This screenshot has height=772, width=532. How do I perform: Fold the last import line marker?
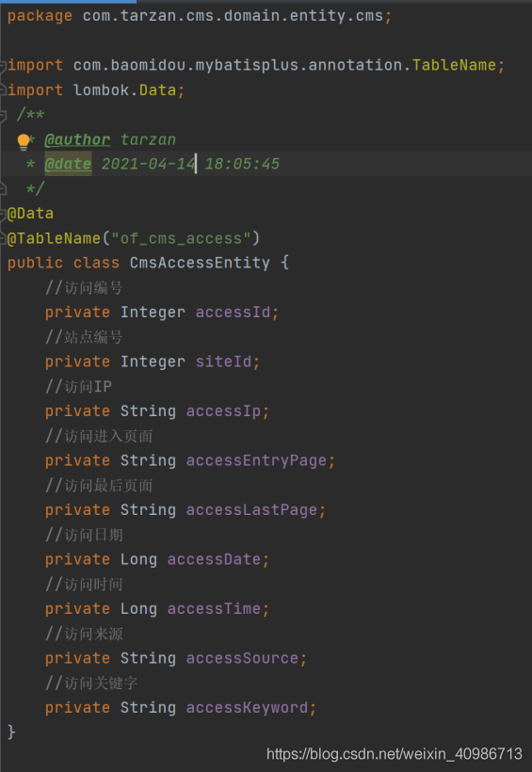point(3,90)
